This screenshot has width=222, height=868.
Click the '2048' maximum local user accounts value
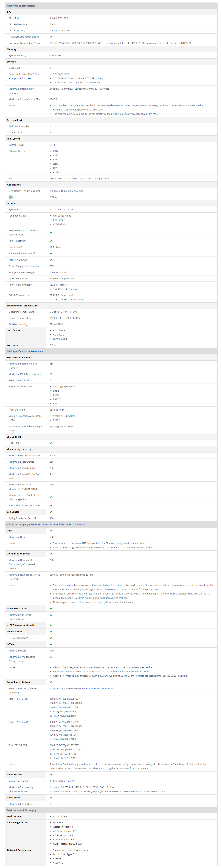point(52,456)
